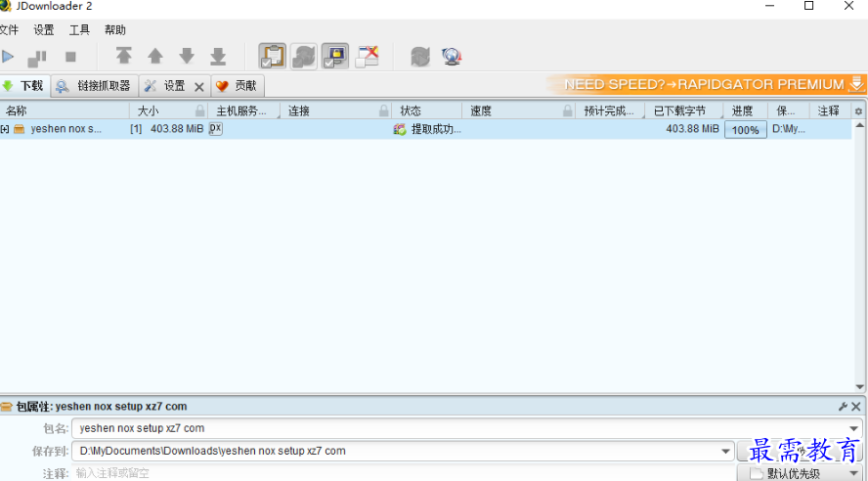Screen dimensions: 868x481
Task: Stop all downloads with the stop button
Action: [x=70, y=57]
